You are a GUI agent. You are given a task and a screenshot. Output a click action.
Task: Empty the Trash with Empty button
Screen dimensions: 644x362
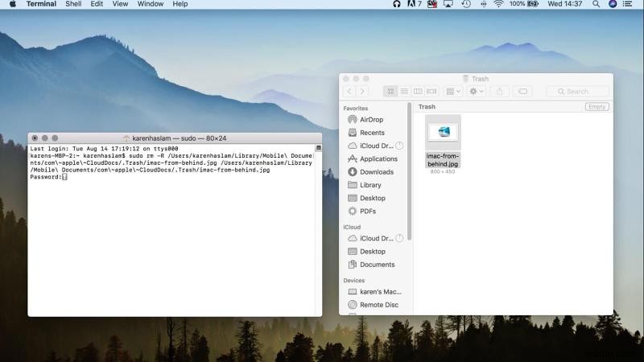[597, 107]
